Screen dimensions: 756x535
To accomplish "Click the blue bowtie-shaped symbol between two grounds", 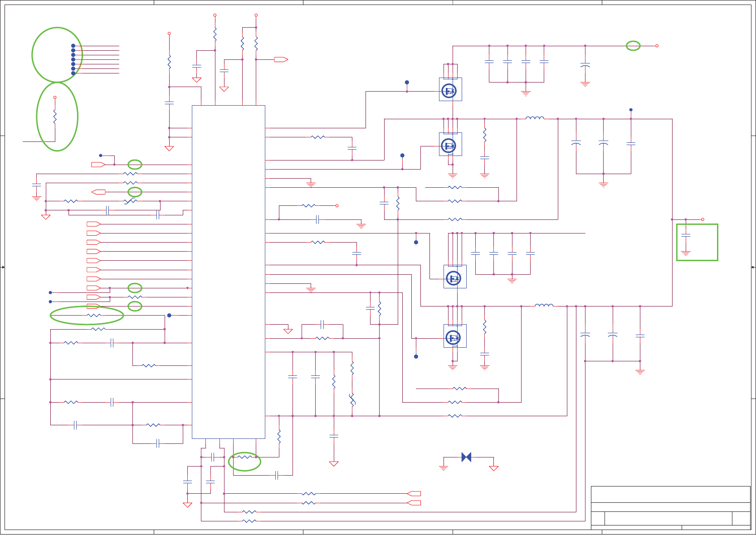I will [x=466, y=457].
